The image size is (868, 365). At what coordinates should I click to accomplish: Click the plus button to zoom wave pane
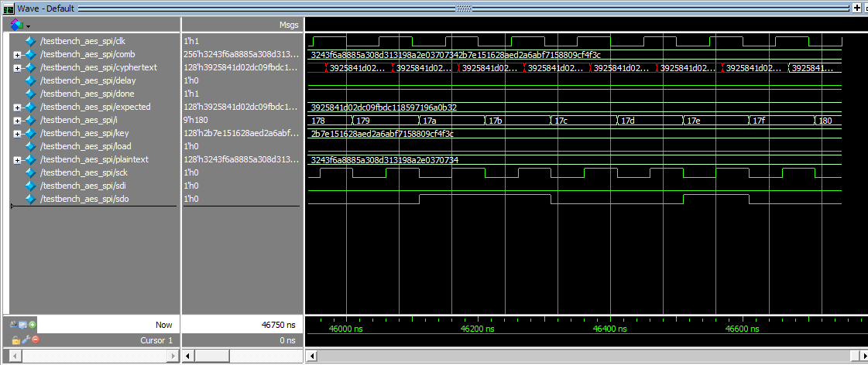click(856, 8)
